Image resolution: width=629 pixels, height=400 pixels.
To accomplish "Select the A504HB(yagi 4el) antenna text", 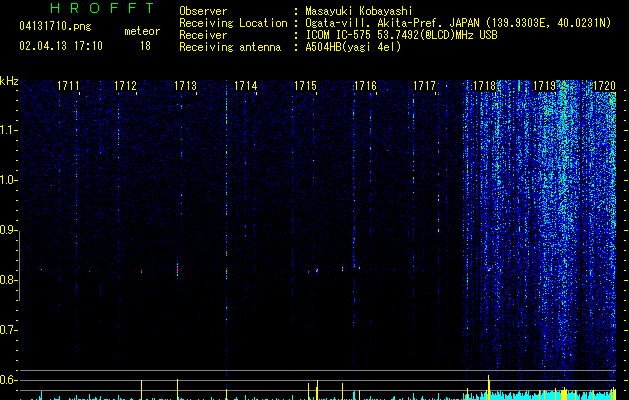I will click(x=353, y=47).
